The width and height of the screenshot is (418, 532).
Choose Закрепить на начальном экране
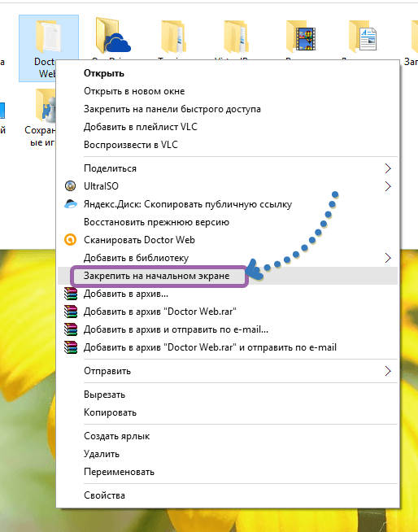click(156, 276)
